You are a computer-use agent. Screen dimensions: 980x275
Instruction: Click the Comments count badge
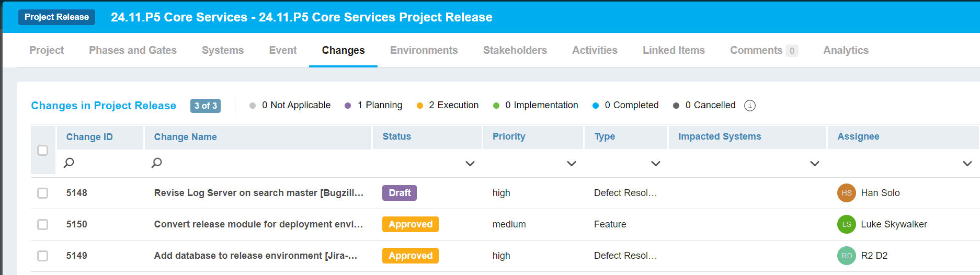(792, 51)
